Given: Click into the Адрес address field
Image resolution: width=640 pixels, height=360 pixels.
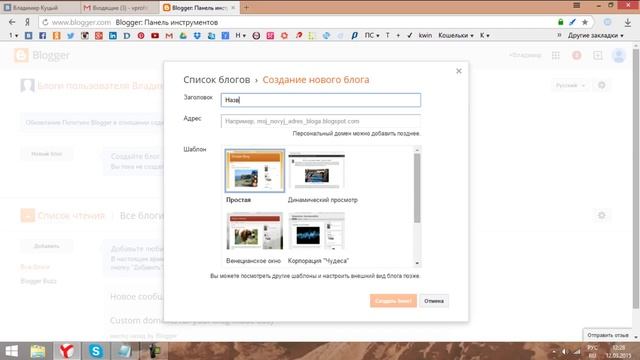Looking at the screenshot, I should pos(321,121).
